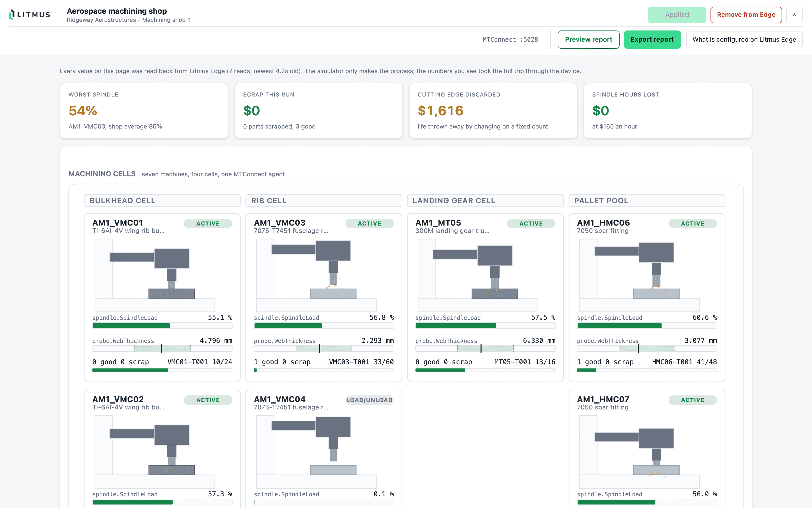Click the 300M landing gear part description
Image resolution: width=812 pixels, height=508 pixels.
[452, 231]
